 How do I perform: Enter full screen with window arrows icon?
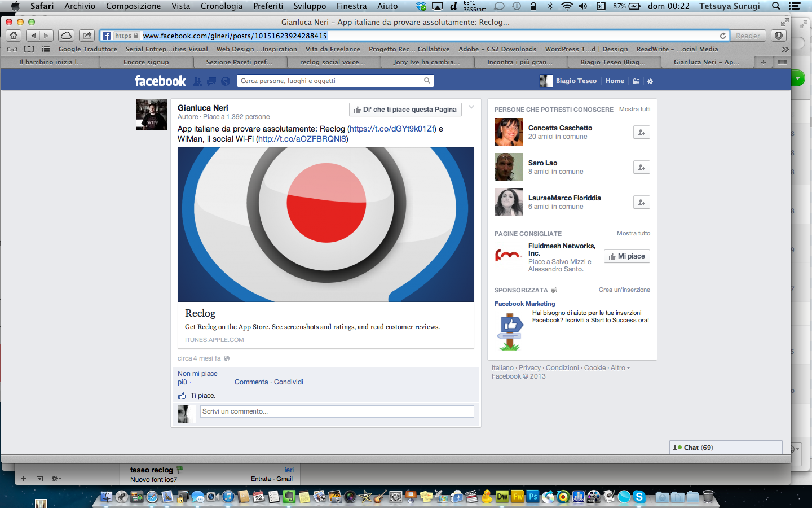coord(784,22)
